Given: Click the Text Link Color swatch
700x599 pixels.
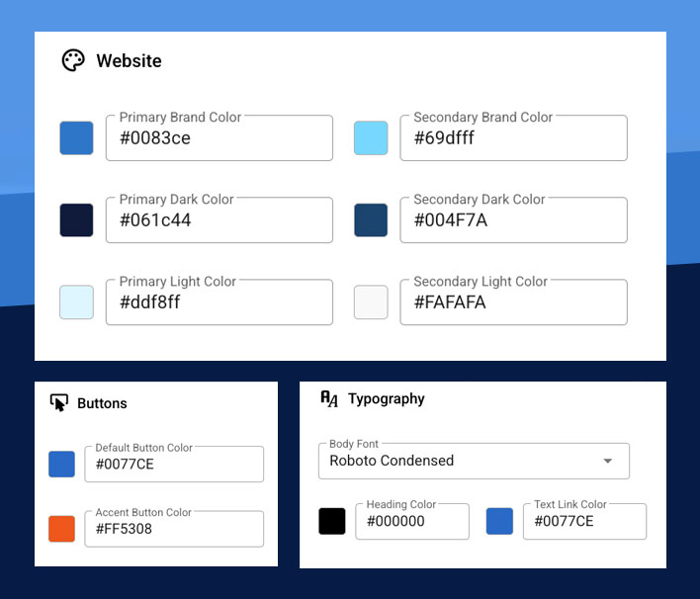Looking at the screenshot, I should coord(499,522).
